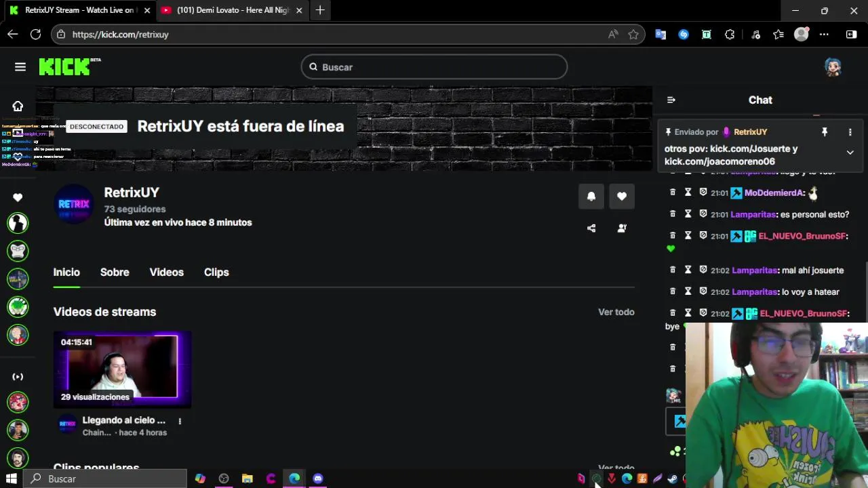868x488 pixels.
Task: Expand the pinned message chevron
Action: [850, 152]
